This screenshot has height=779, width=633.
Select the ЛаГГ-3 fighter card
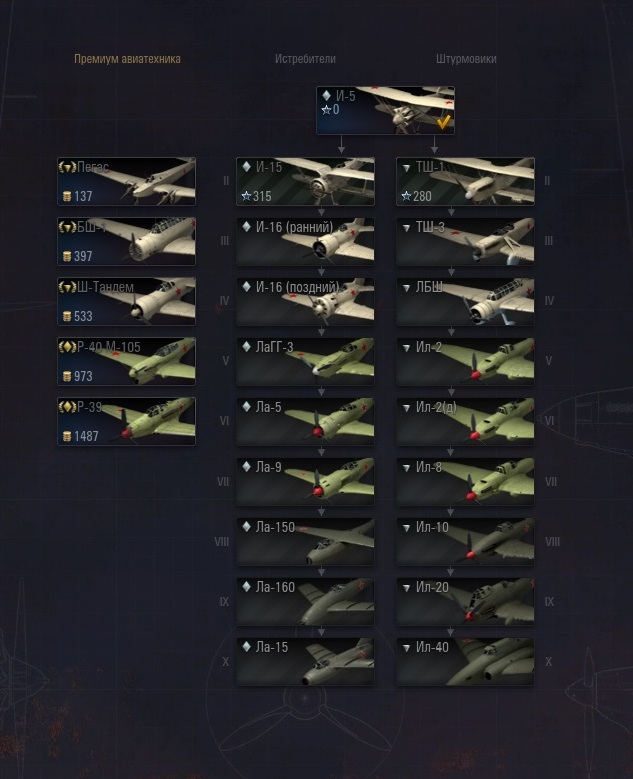click(305, 361)
